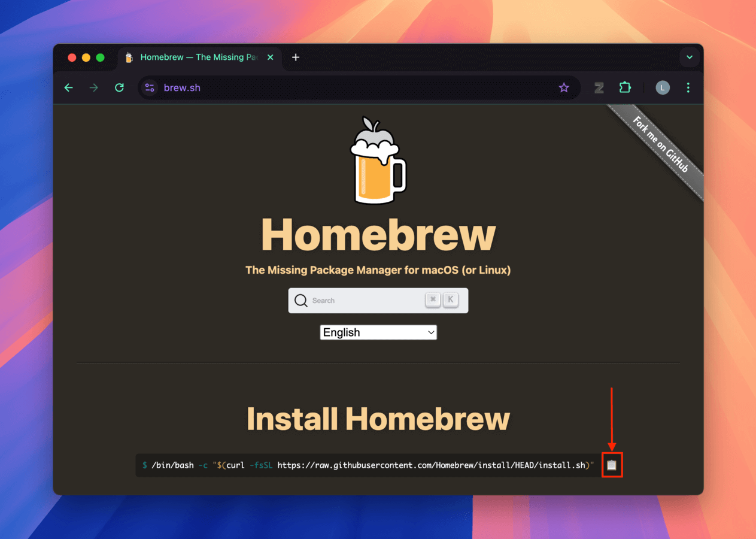Viewport: 756px width, 539px height.
Task: Focus the Search input field
Action: pos(378,301)
